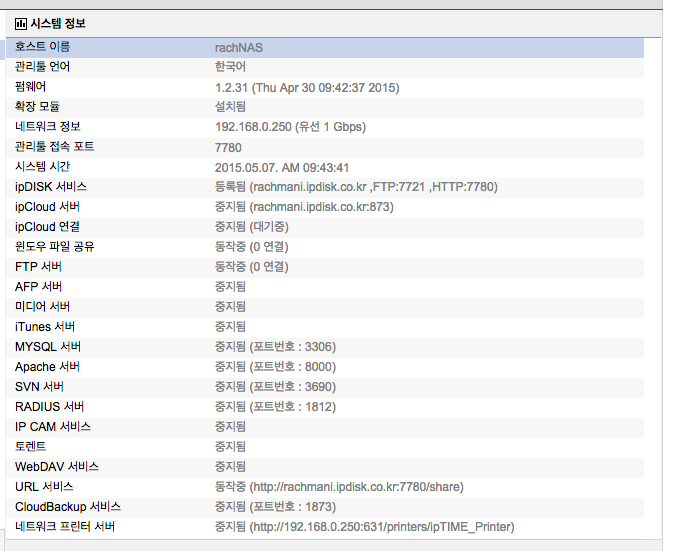Select firmware version 1.2.31 value

pos(307,88)
